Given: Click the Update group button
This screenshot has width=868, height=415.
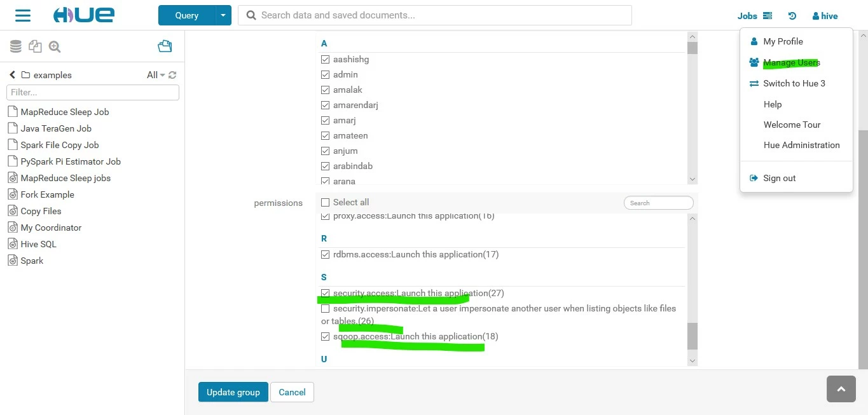Looking at the screenshot, I should tap(233, 392).
